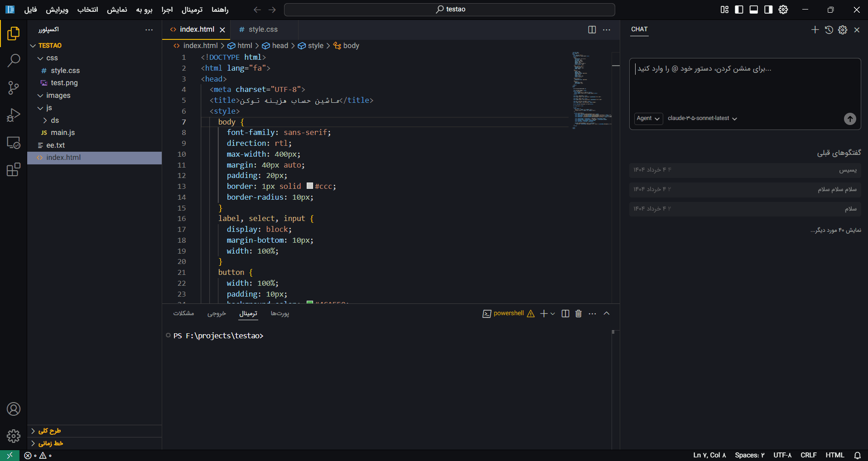868x461 pixels.
Task: Close the CHAT panel
Action: pyautogui.click(x=857, y=29)
